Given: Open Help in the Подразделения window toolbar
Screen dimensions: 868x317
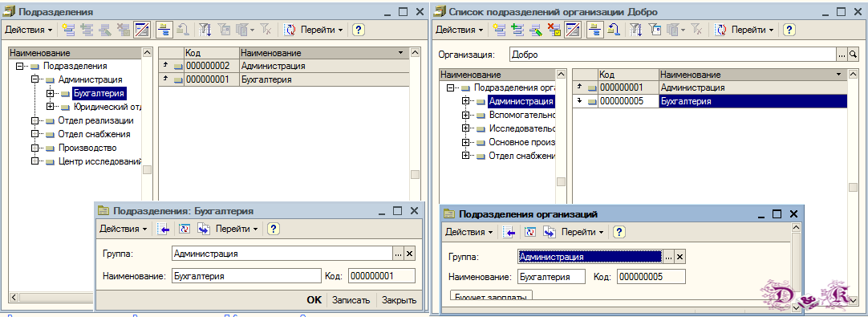Looking at the screenshot, I should (358, 30).
